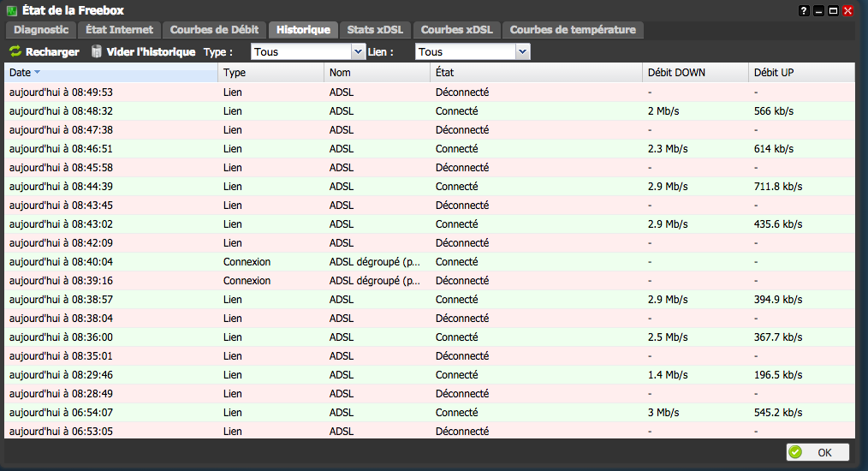This screenshot has width=868, height=471.
Task: Click the 545.2 kb/s upload value
Action: click(x=778, y=412)
